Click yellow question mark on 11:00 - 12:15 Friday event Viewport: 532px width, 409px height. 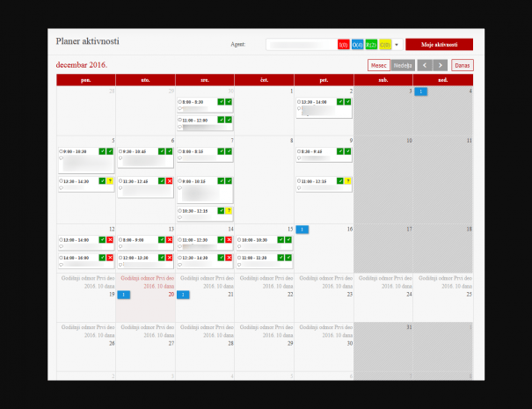tap(347, 181)
